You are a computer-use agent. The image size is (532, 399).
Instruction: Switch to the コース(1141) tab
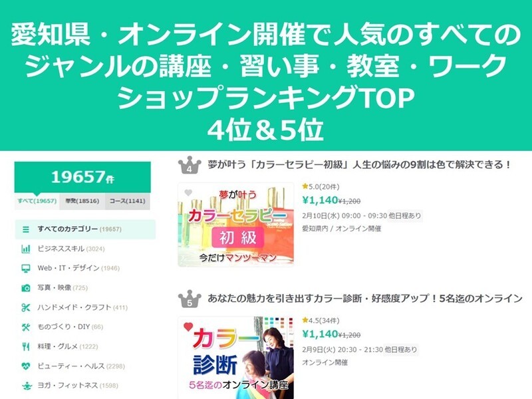click(x=128, y=201)
